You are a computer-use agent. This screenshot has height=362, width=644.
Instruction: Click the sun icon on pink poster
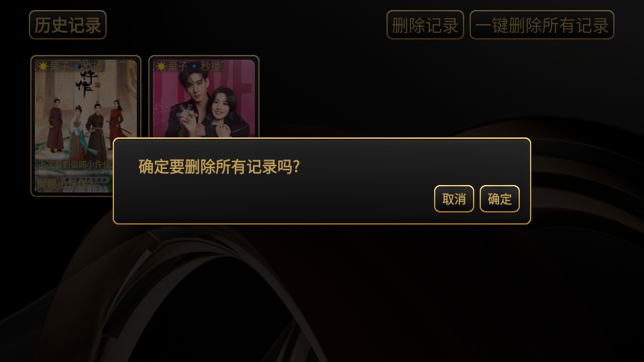161,66
